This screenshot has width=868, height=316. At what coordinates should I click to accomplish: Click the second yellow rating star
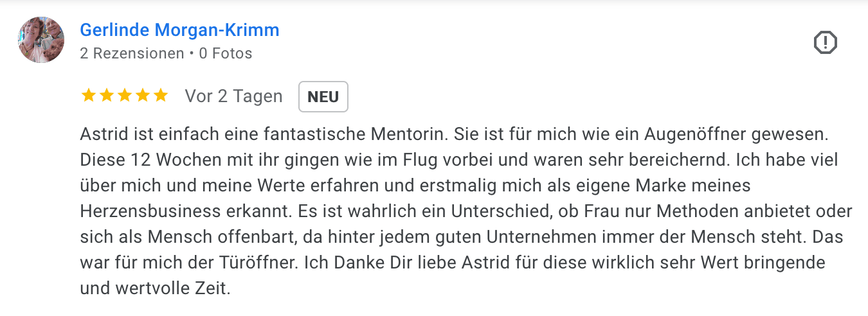click(x=106, y=96)
